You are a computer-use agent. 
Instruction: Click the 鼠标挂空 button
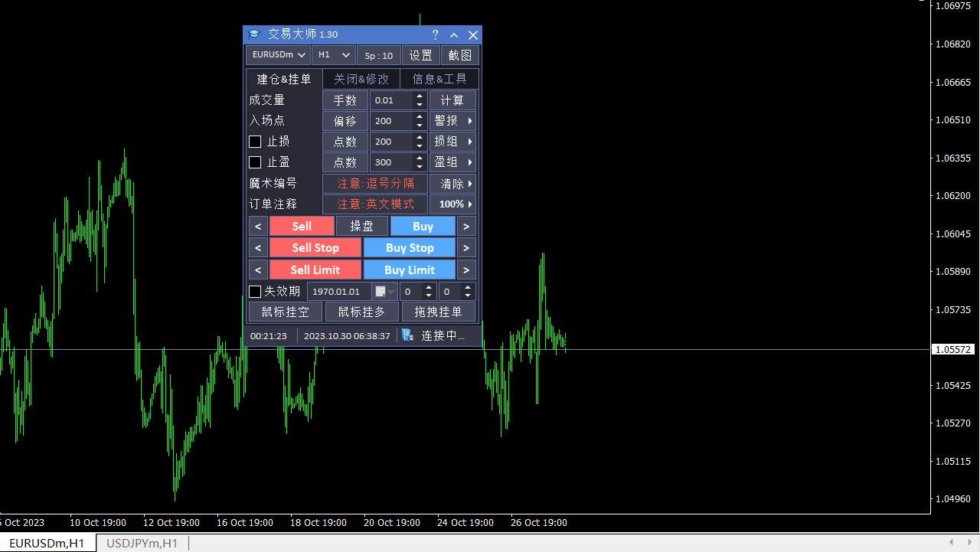286,312
